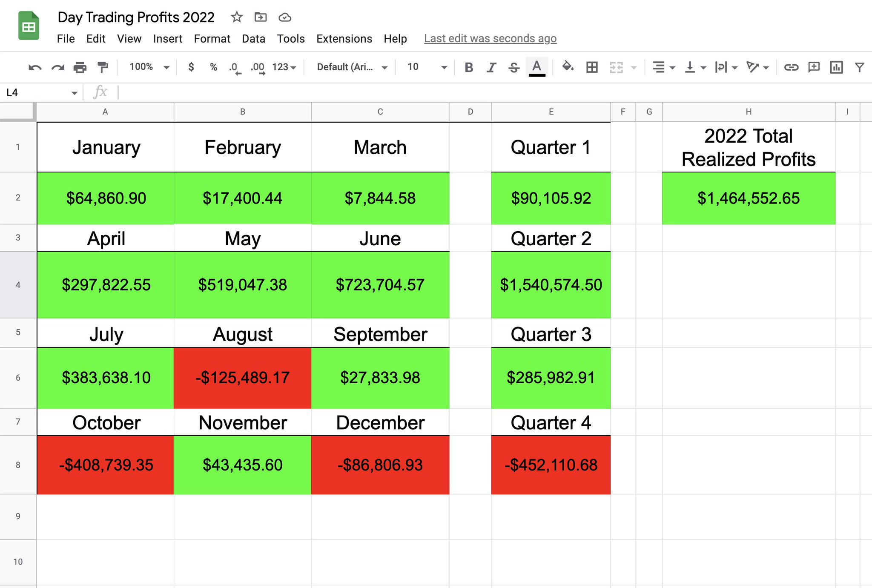Toggle italic formatting
Viewport: 872px width, 588px height.
coord(491,67)
